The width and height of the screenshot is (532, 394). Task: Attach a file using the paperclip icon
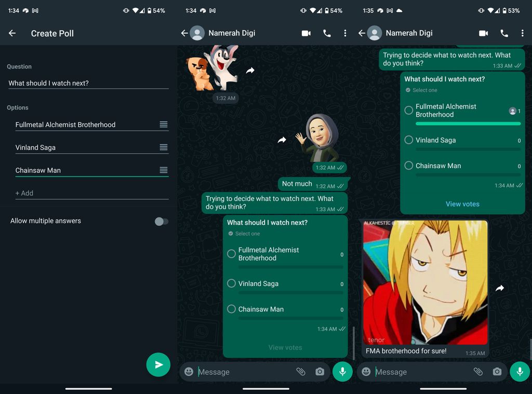477,372
